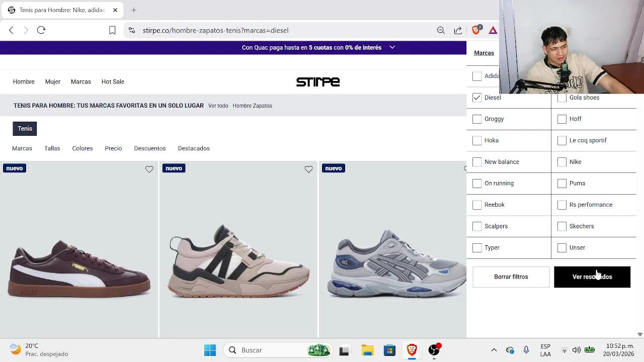The width and height of the screenshot is (644, 362).
Task: Open the Destacados sort dropdown
Action: click(x=194, y=148)
